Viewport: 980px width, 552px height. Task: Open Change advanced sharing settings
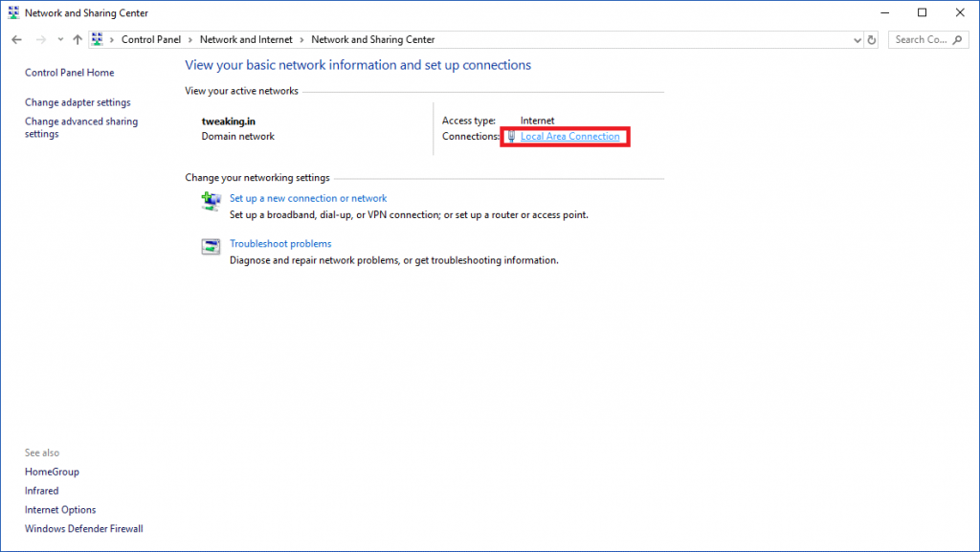(81, 127)
